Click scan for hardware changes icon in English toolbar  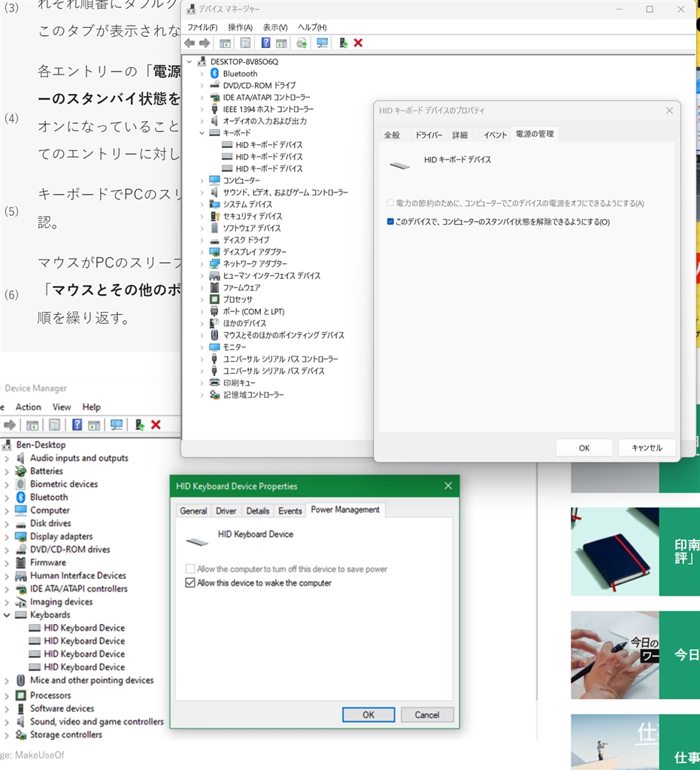point(117,425)
